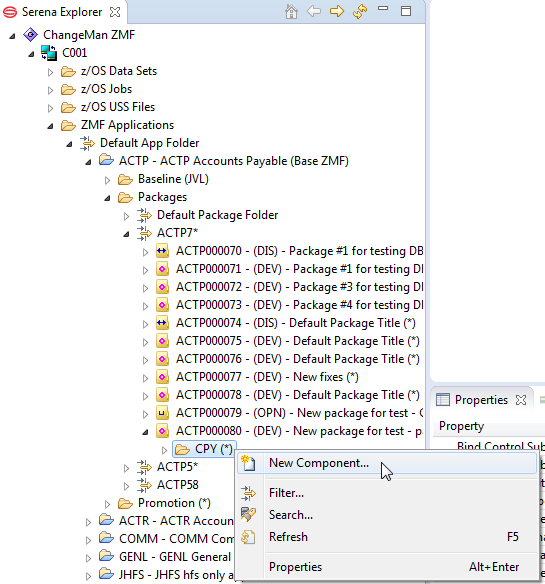Choose Filter... from context menu
The width and height of the screenshot is (545, 584).
pyautogui.click(x=387, y=493)
